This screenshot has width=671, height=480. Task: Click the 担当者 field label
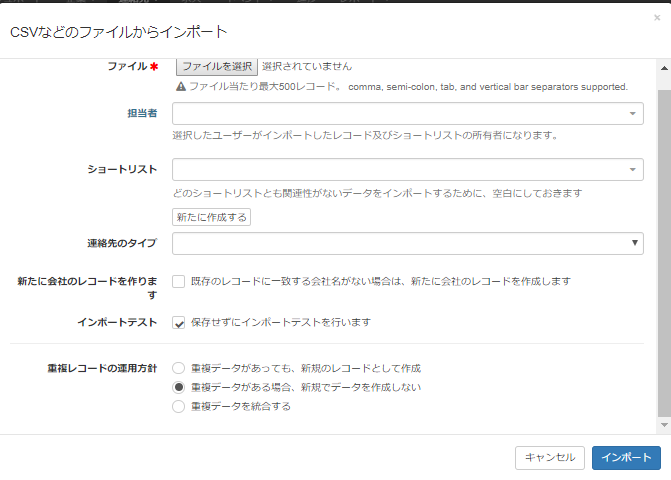(142, 113)
